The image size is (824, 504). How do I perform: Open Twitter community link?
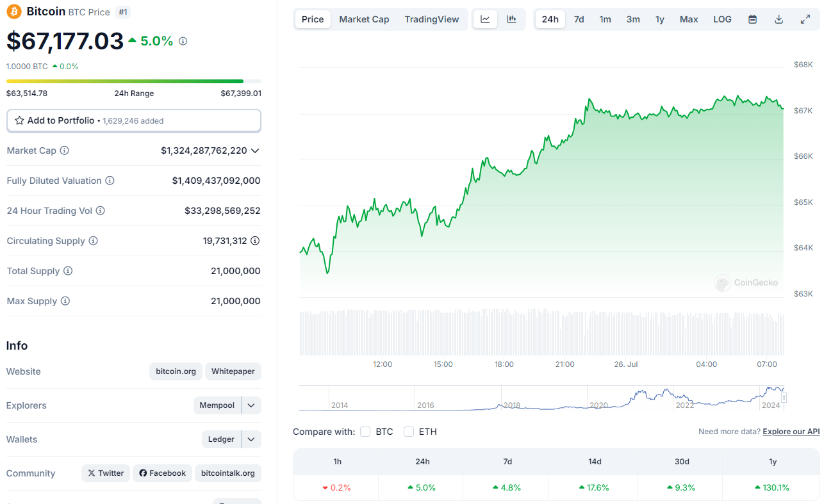pyautogui.click(x=106, y=473)
